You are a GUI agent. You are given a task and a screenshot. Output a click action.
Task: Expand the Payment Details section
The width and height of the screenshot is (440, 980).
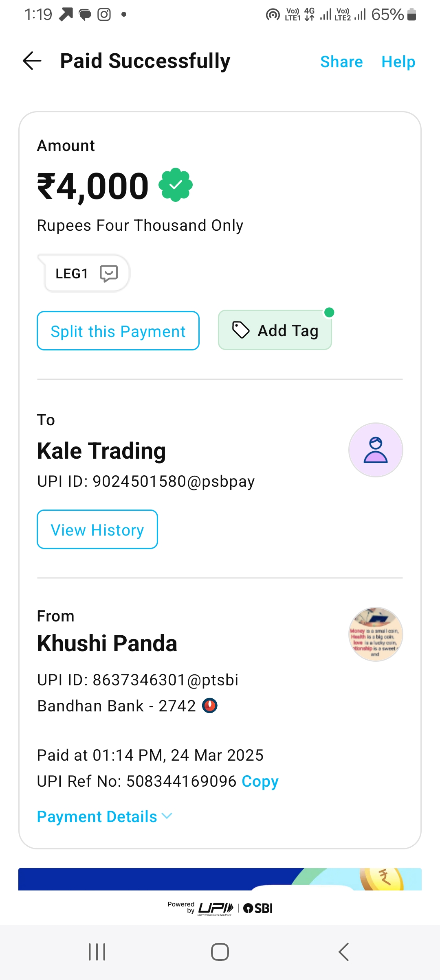coord(104,816)
